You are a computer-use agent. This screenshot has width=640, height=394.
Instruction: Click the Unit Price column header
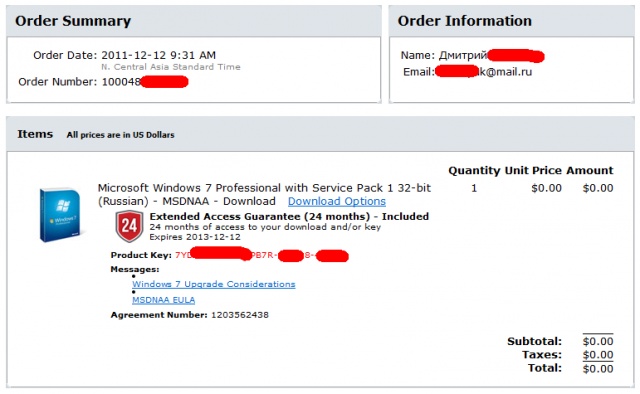[533, 170]
